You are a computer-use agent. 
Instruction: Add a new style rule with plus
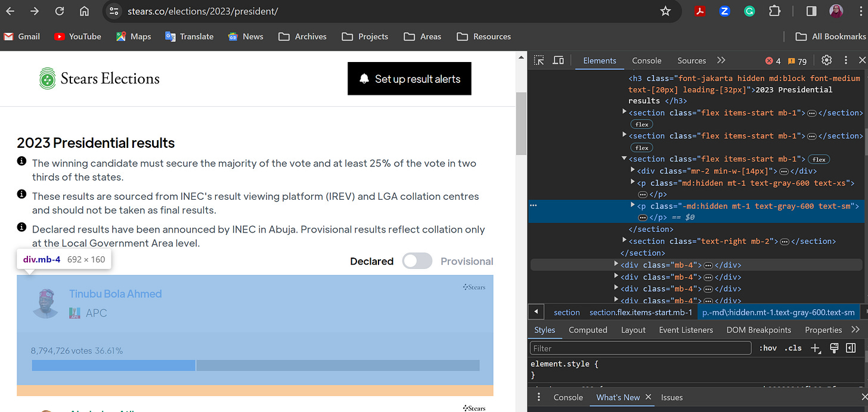click(815, 348)
